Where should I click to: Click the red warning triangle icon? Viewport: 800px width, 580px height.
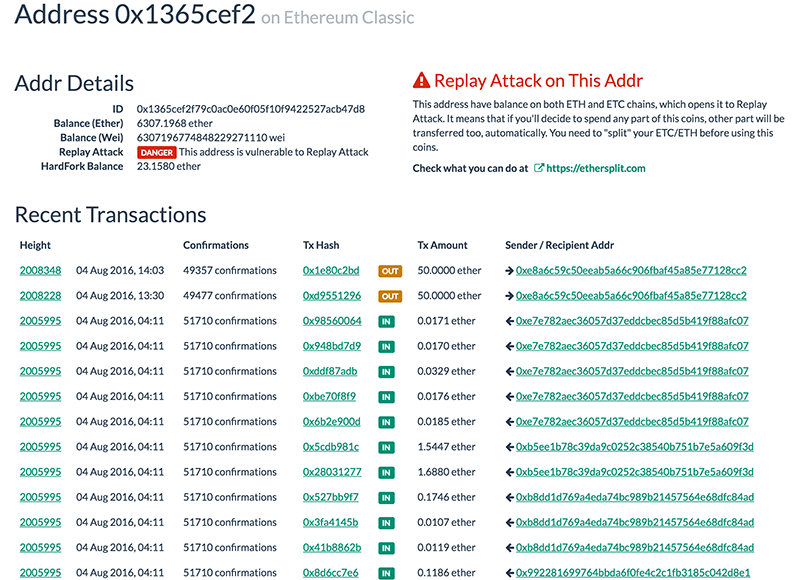coord(422,81)
